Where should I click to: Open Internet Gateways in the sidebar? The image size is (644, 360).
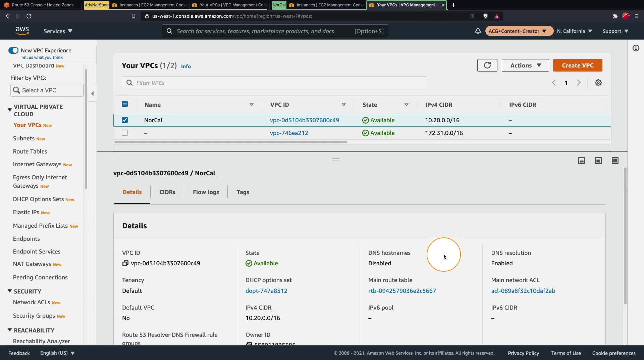click(37, 164)
